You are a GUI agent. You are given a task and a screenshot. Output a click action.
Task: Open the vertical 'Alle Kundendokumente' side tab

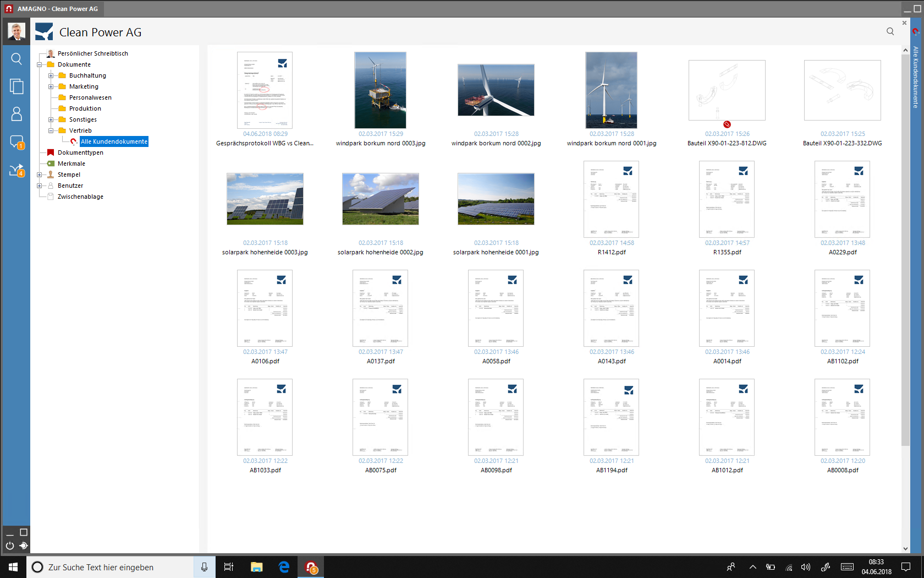coord(916,77)
